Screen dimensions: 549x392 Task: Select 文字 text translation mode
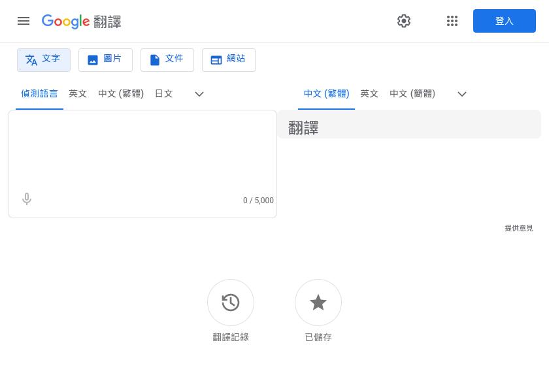[44, 60]
